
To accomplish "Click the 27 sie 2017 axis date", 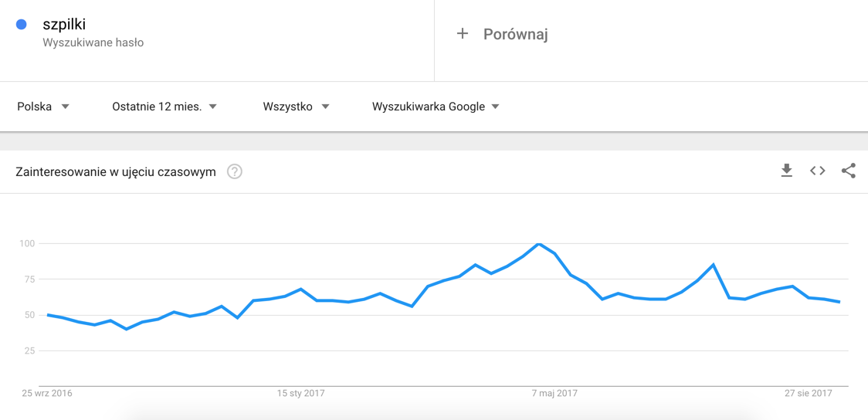I will coord(809,393).
